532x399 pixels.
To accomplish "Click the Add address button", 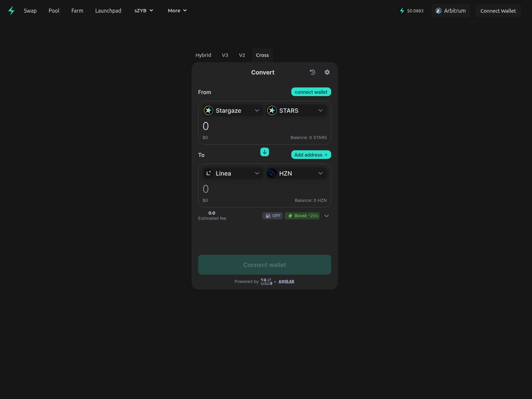I will pos(311,155).
